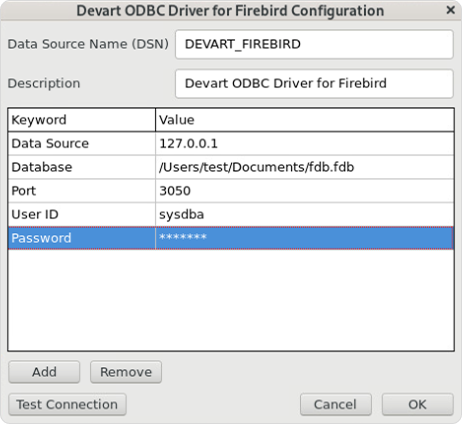Run Test Connection
This screenshot has width=462, height=424.
67,405
